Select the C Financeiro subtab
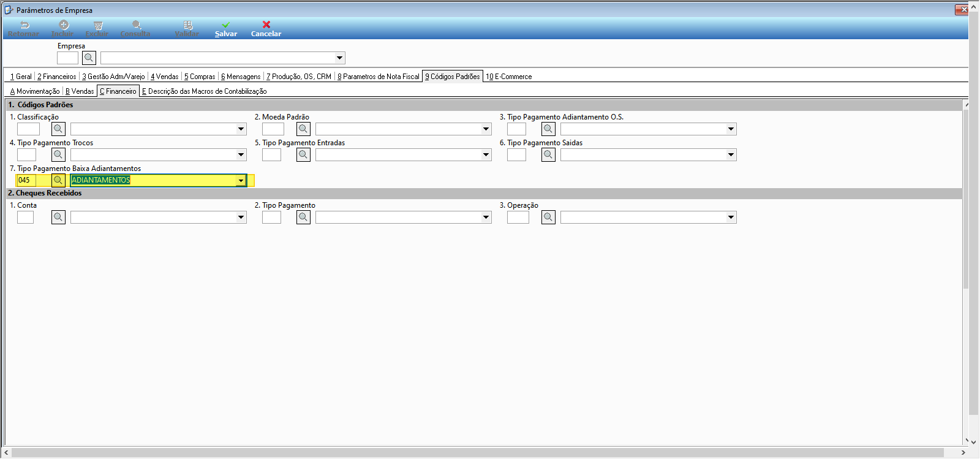The width and height of the screenshot is (980, 459). pos(118,91)
